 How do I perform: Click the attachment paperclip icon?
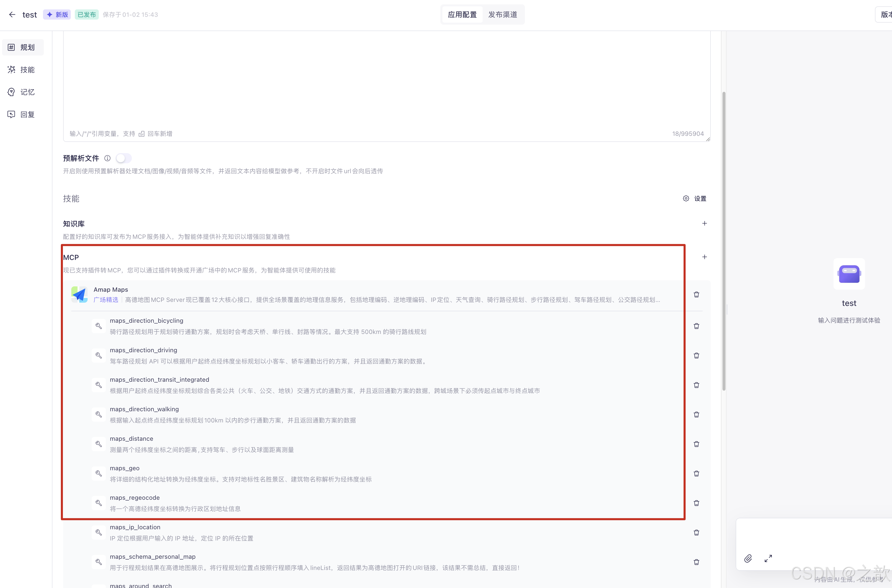tap(748, 559)
